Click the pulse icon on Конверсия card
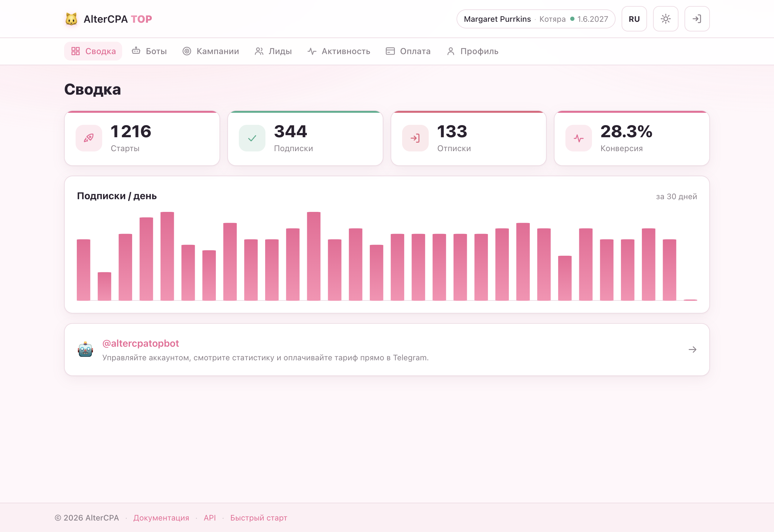Viewport: 774px width, 532px height. pos(578,138)
